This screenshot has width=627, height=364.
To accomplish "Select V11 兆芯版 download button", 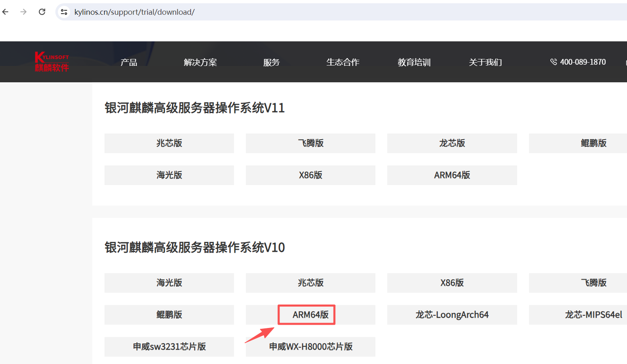I will pos(169,143).
